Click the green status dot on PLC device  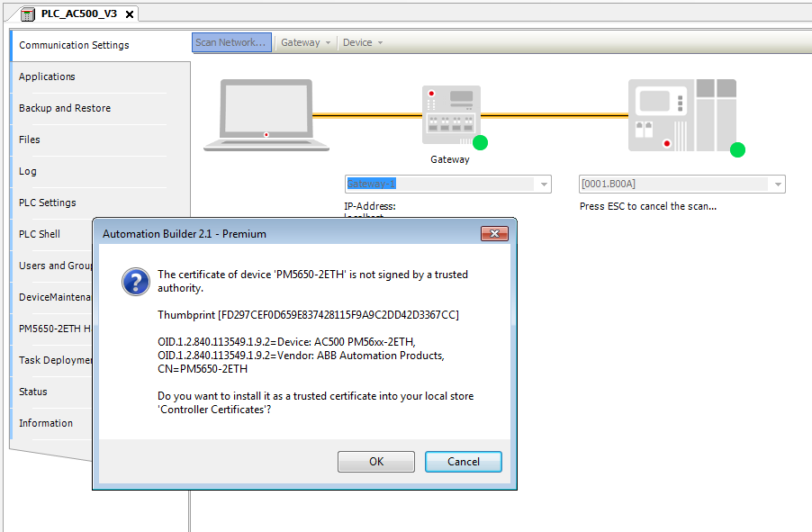(x=737, y=149)
